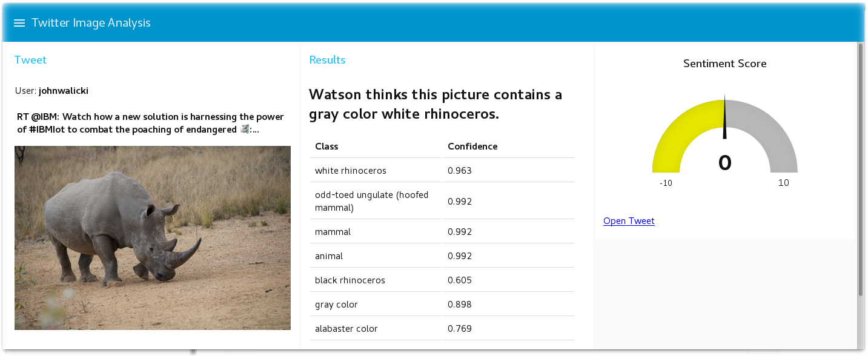Viewport: 868px width, 356px height.
Task: Click the Open Tweet link
Action: tap(629, 221)
